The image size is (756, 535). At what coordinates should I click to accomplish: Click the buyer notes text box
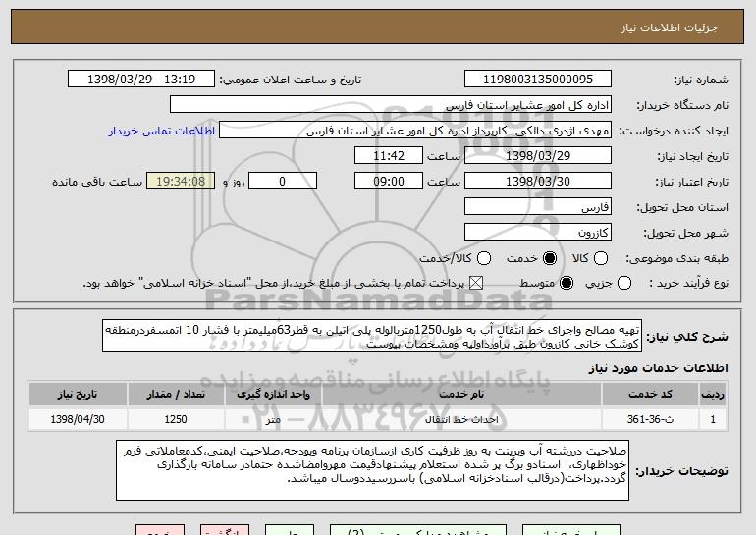[372, 470]
